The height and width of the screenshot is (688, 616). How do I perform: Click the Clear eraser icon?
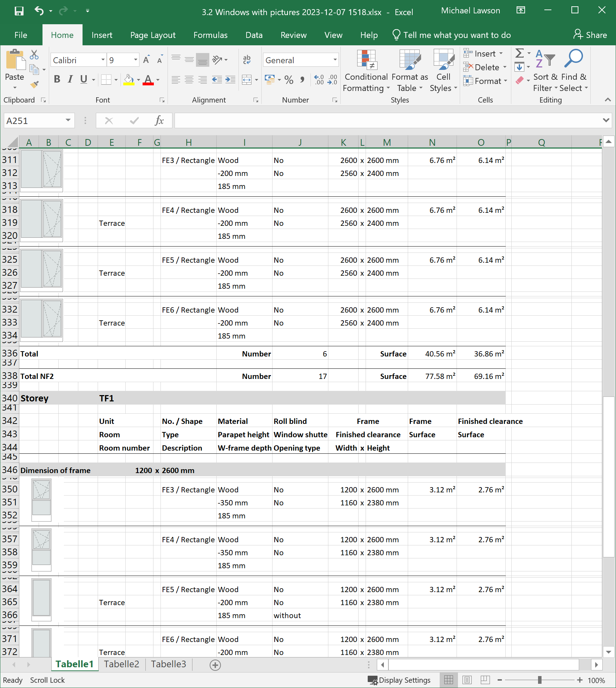pos(520,80)
